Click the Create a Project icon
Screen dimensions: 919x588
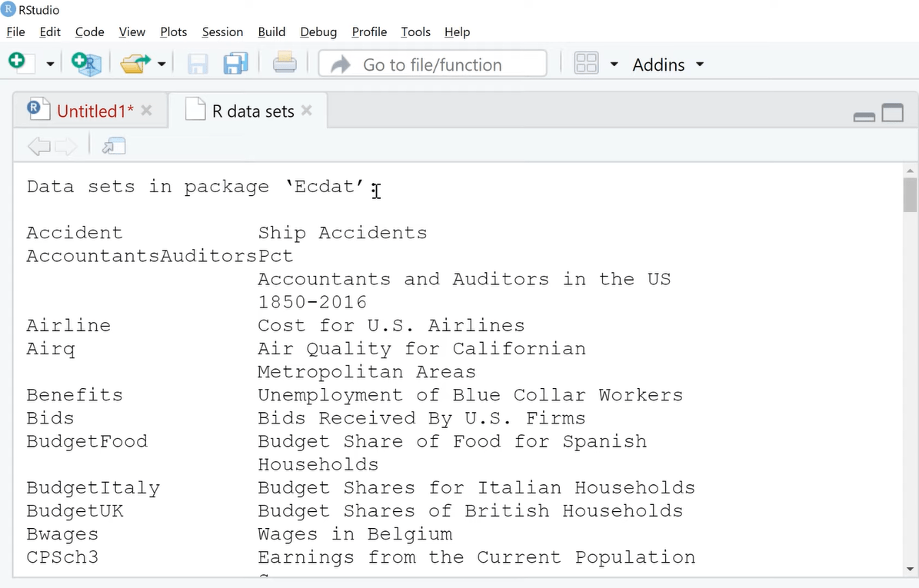point(86,63)
